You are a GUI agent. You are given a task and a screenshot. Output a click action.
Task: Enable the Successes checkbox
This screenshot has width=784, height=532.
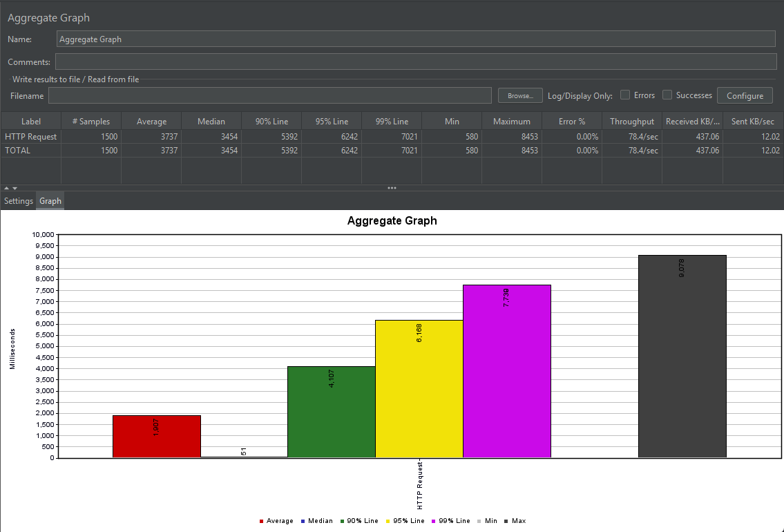tap(667, 95)
